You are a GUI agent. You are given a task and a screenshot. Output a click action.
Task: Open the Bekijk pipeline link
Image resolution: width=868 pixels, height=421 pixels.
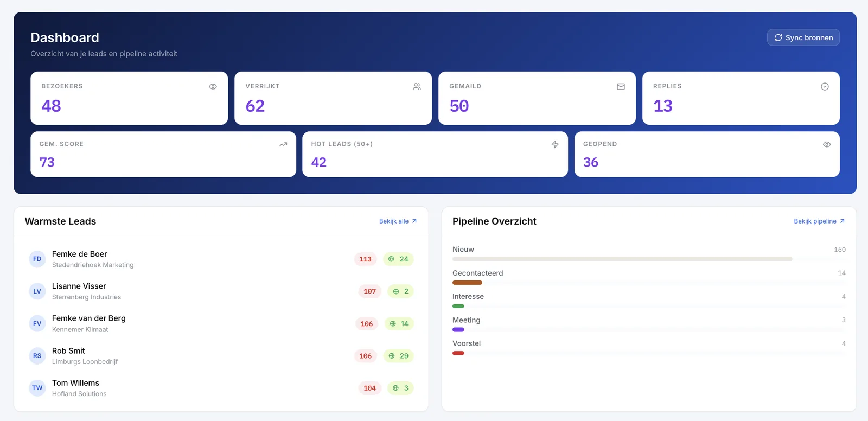tap(819, 221)
